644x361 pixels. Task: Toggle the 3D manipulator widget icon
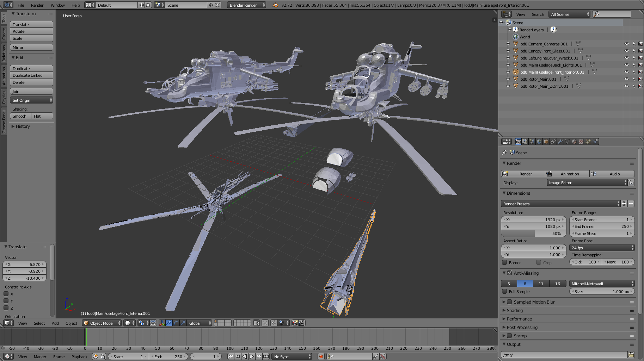(162, 323)
